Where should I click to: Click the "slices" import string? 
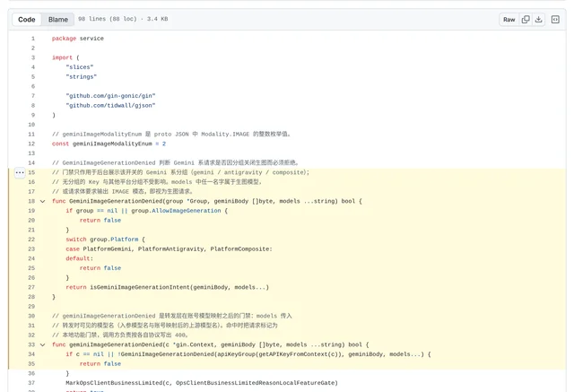80,67
